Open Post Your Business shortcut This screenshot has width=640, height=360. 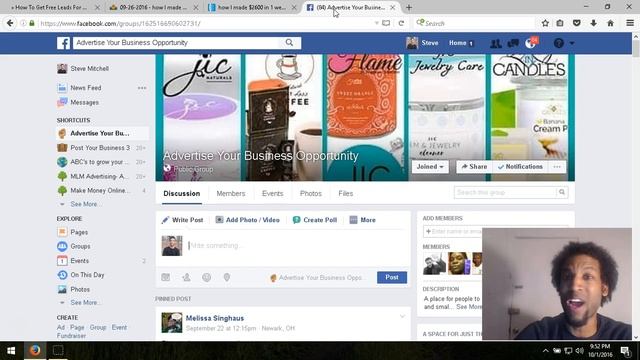pos(100,148)
